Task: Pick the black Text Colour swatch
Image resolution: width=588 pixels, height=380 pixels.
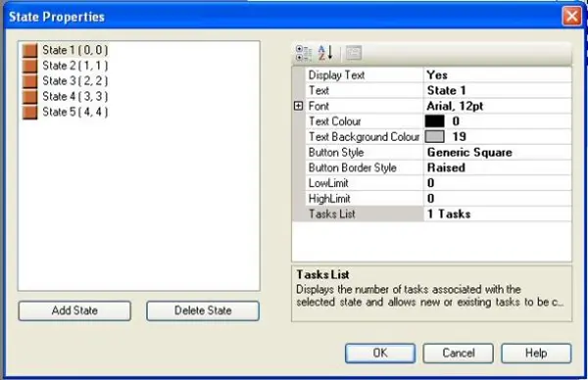Action: point(434,121)
